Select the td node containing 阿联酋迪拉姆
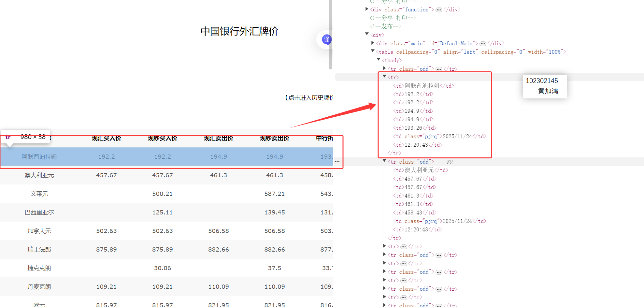The height and width of the screenshot is (307, 644). pos(423,85)
